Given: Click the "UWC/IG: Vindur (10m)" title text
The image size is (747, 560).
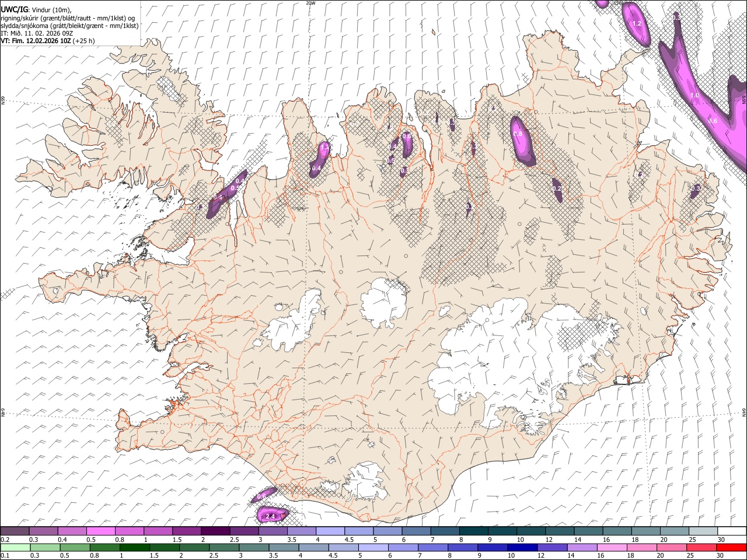Looking at the screenshot, I should [36, 9].
